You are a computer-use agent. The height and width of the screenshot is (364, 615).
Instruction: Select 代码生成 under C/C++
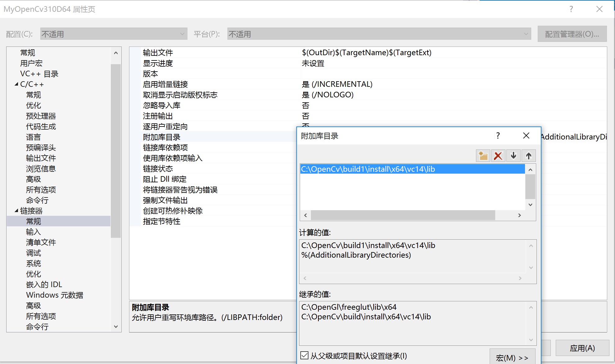pyautogui.click(x=41, y=127)
